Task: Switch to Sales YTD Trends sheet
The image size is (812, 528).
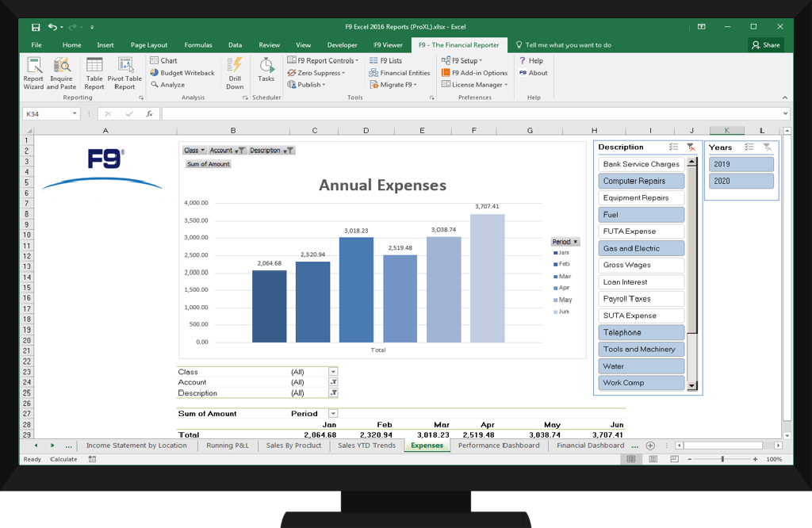Action: point(366,446)
